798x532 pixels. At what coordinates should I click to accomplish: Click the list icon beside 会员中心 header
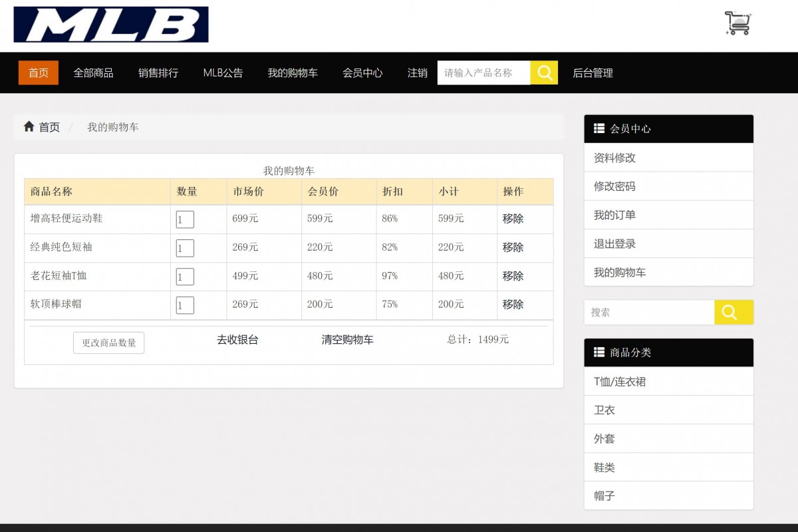[598, 128]
